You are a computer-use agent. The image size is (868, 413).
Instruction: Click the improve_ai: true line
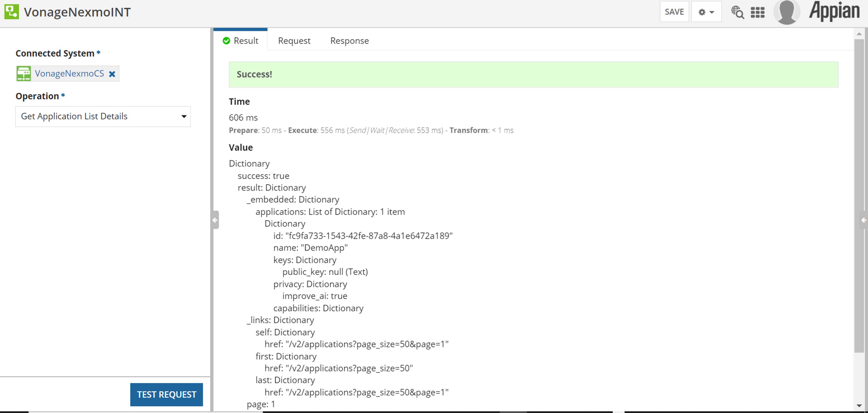[x=315, y=296]
